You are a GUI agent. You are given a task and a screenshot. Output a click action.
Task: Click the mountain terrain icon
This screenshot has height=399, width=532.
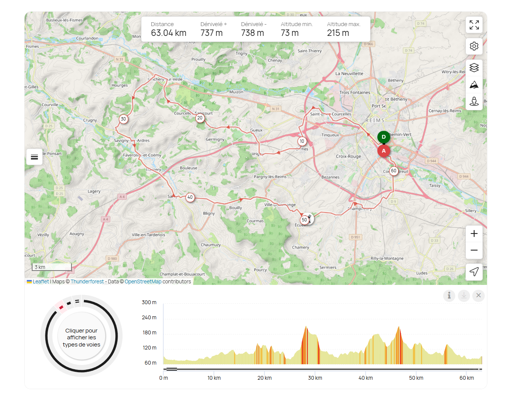[x=474, y=85]
